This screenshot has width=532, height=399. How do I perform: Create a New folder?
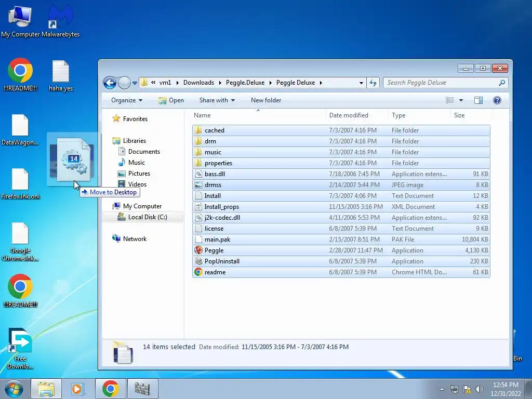(266, 100)
